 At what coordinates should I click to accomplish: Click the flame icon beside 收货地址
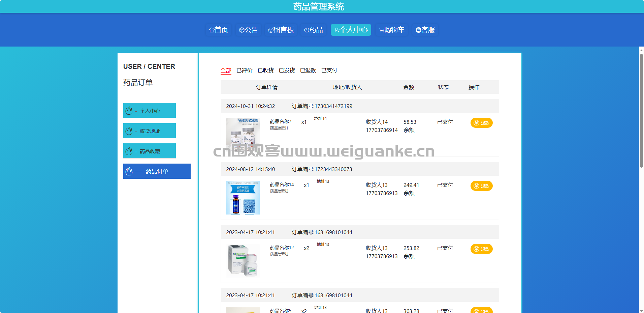pos(129,131)
